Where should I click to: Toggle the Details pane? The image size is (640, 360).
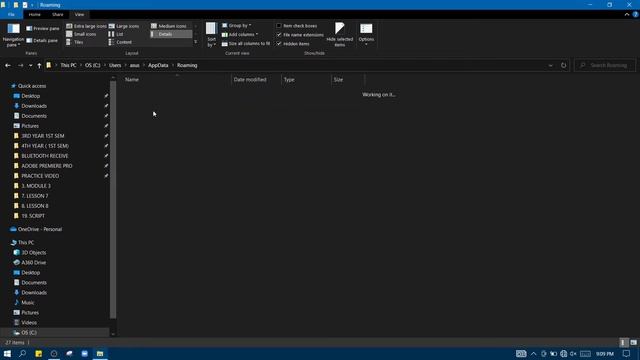(42, 40)
